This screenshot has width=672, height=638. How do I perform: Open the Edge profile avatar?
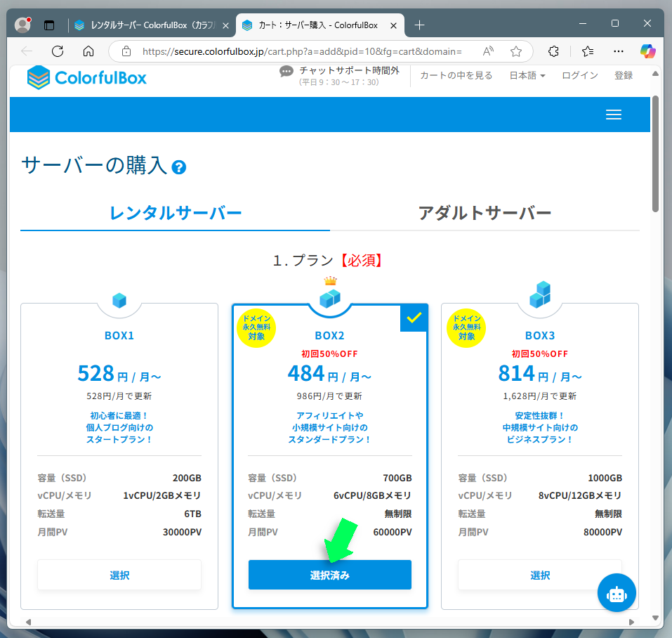click(22, 25)
